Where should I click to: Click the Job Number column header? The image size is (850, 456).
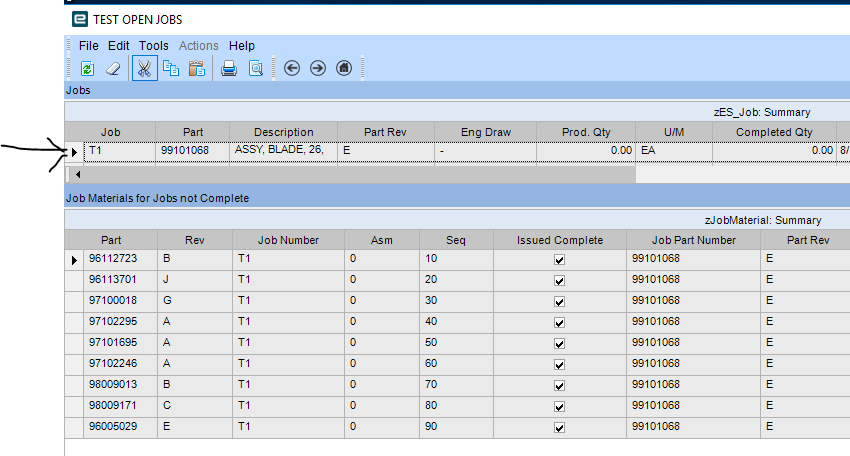[288, 240]
